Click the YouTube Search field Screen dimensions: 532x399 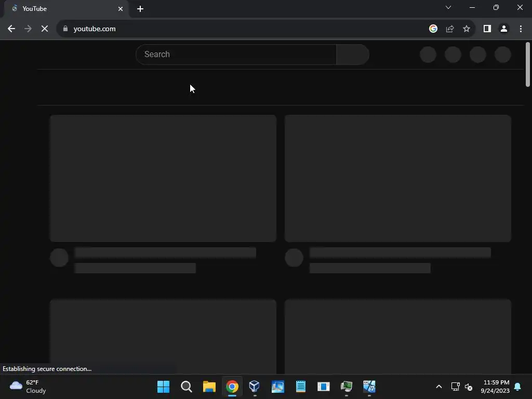[x=236, y=54]
